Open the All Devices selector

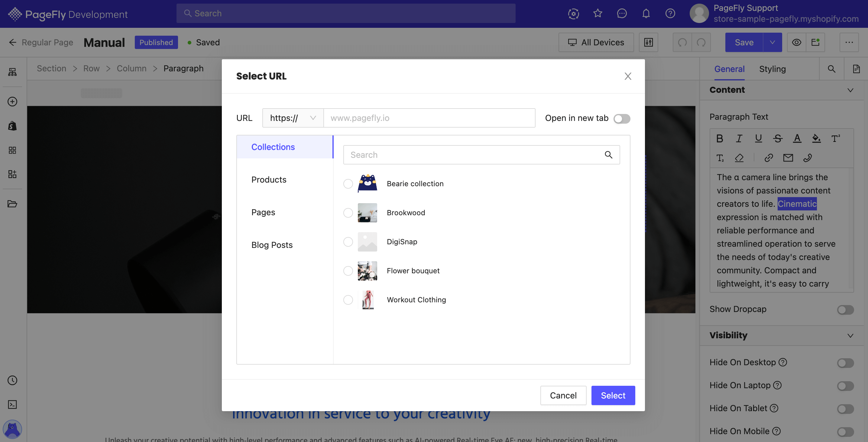[x=596, y=42]
